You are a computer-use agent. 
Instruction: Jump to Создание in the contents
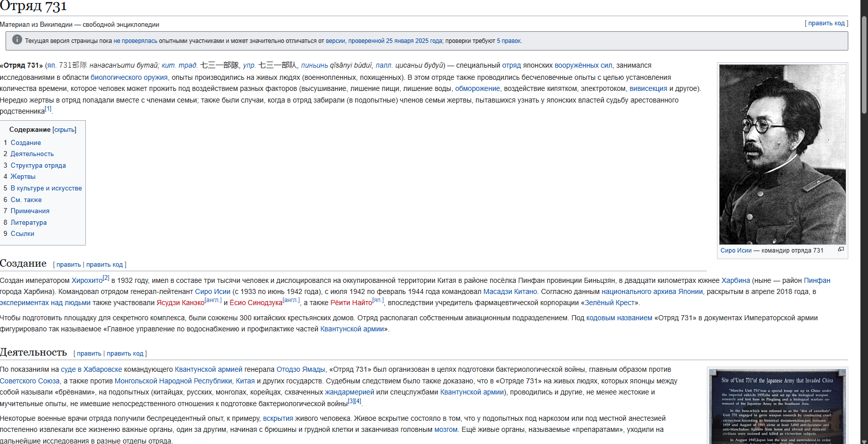pos(26,143)
